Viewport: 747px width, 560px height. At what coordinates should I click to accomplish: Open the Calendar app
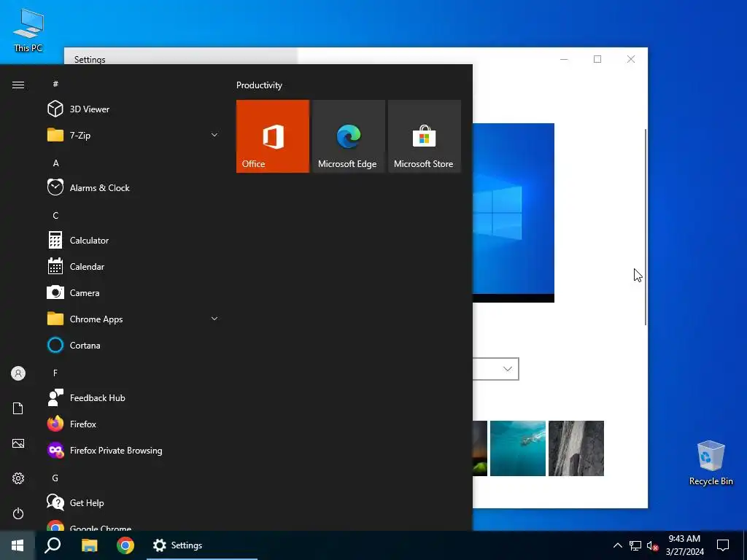133,266
